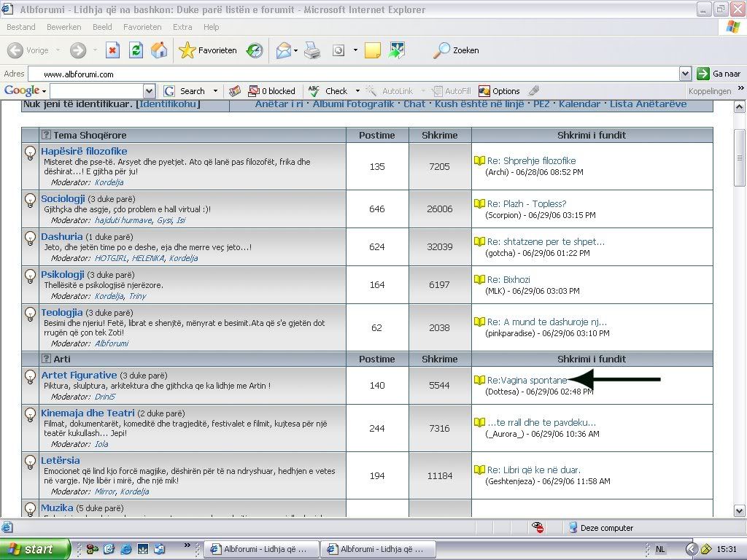747x560 pixels.
Task: Open the Sociologji forum link
Action: [63, 198]
